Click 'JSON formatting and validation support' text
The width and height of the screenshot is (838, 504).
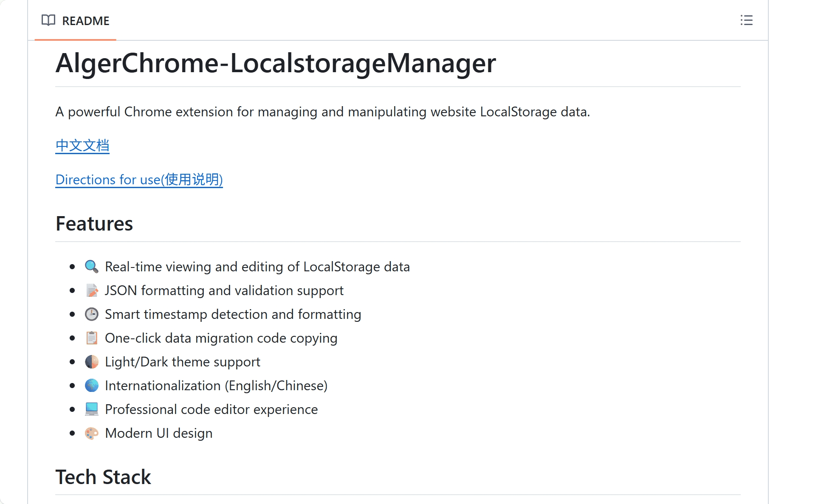[x=224, y=291]
